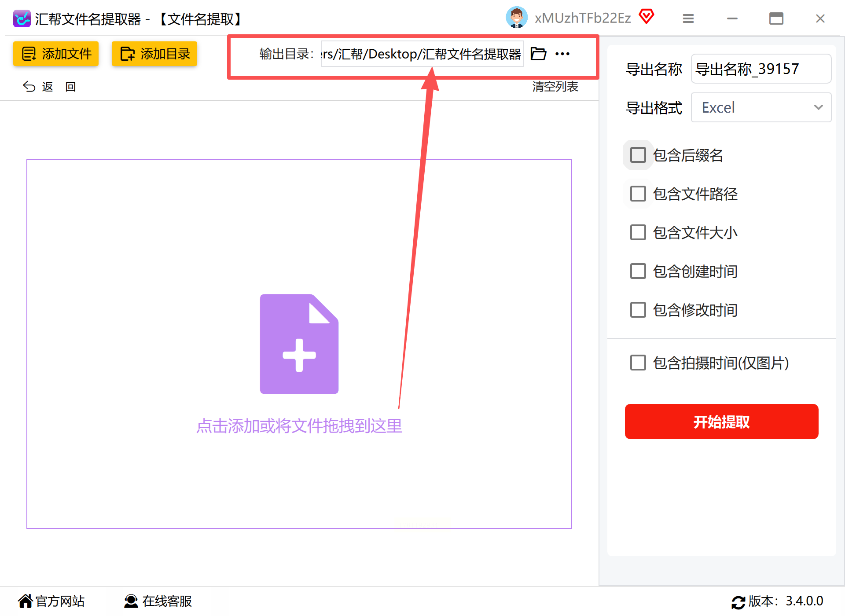Toggle the 包含文件大小 checkbox
Image resolution: width=845 pixels, height=616 pixels.
point(638,232)
